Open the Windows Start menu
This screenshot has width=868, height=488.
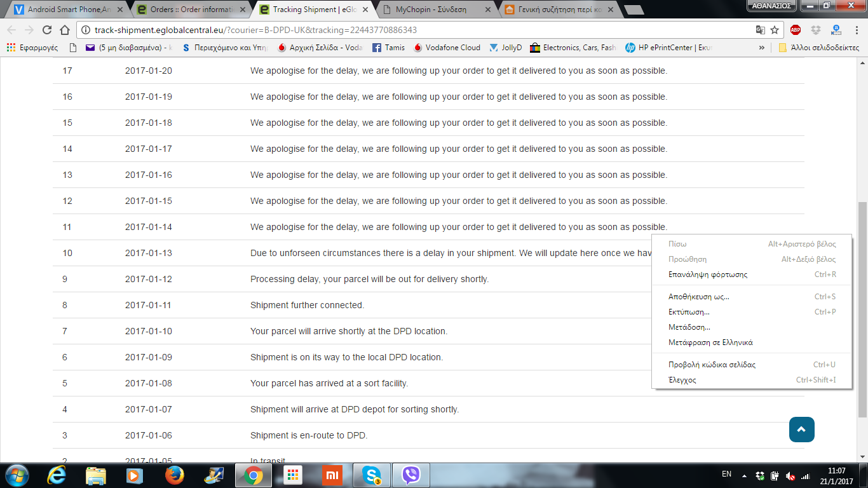click(x=16, y=475)
